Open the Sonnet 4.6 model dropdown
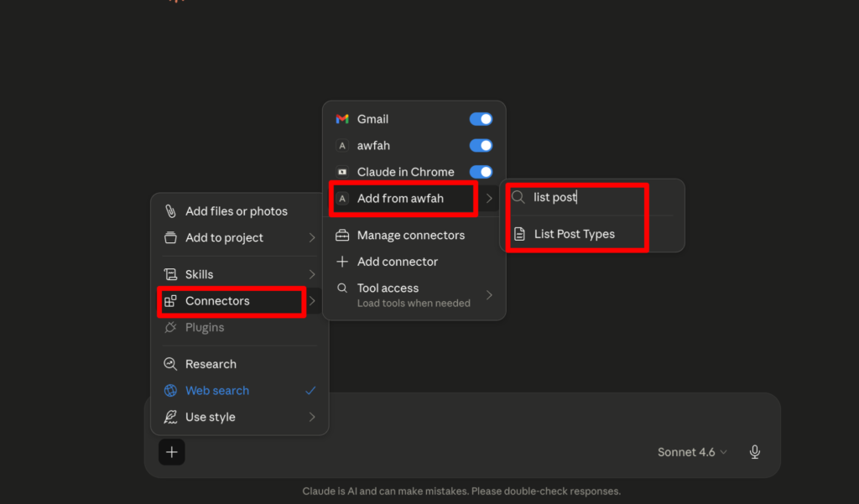This screenshot has width=859, height=504. 692,452
